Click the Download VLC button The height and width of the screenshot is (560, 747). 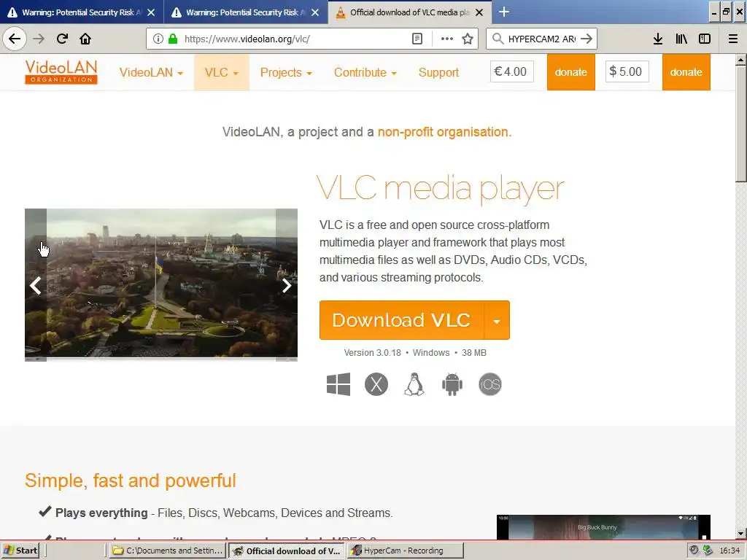pos(402,320)
